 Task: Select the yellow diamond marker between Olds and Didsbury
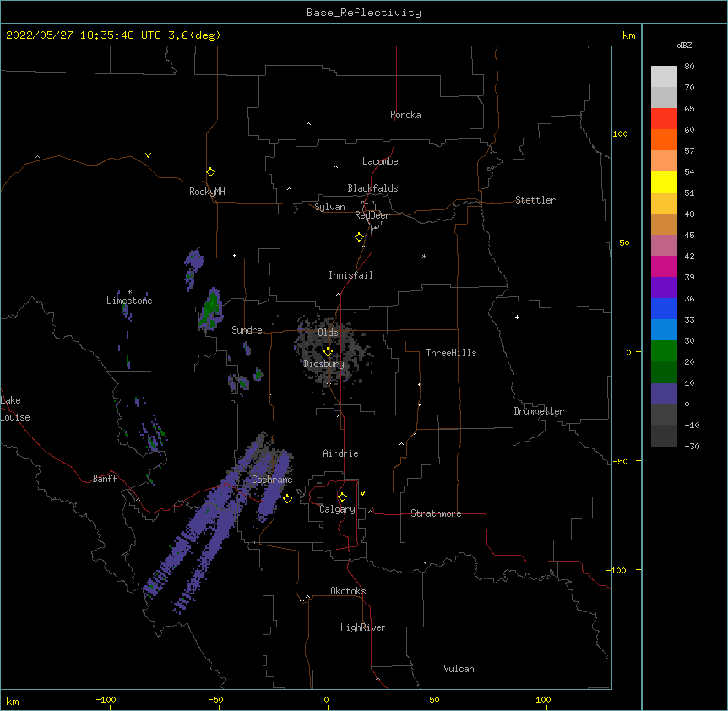(328, 352)
